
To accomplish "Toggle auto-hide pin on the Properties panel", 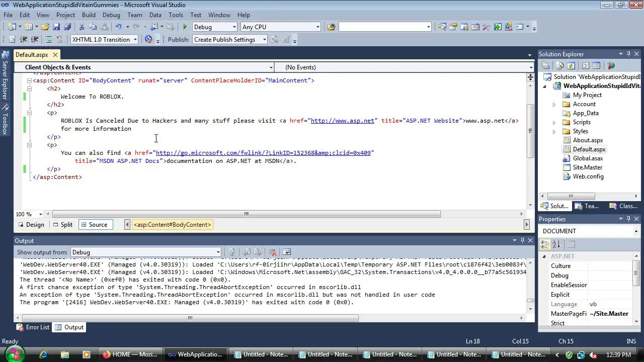I will click(x=628, y=219).
